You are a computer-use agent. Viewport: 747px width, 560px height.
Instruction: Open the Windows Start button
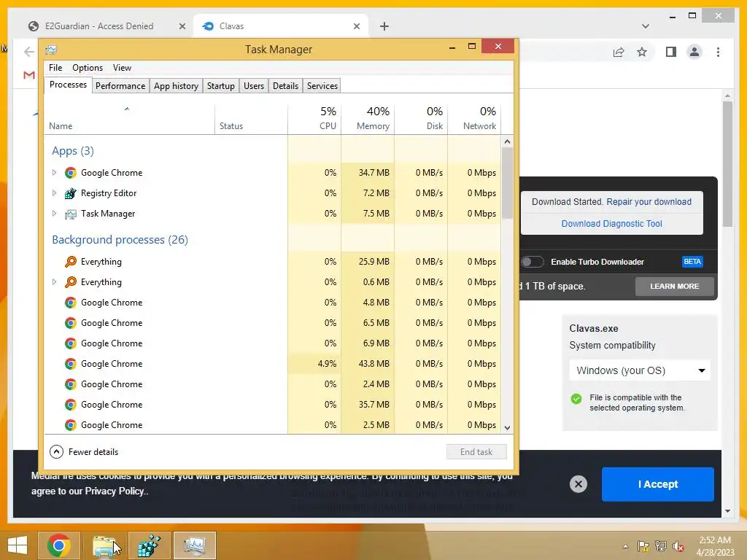pyautogui.click(x=18, y=545)
